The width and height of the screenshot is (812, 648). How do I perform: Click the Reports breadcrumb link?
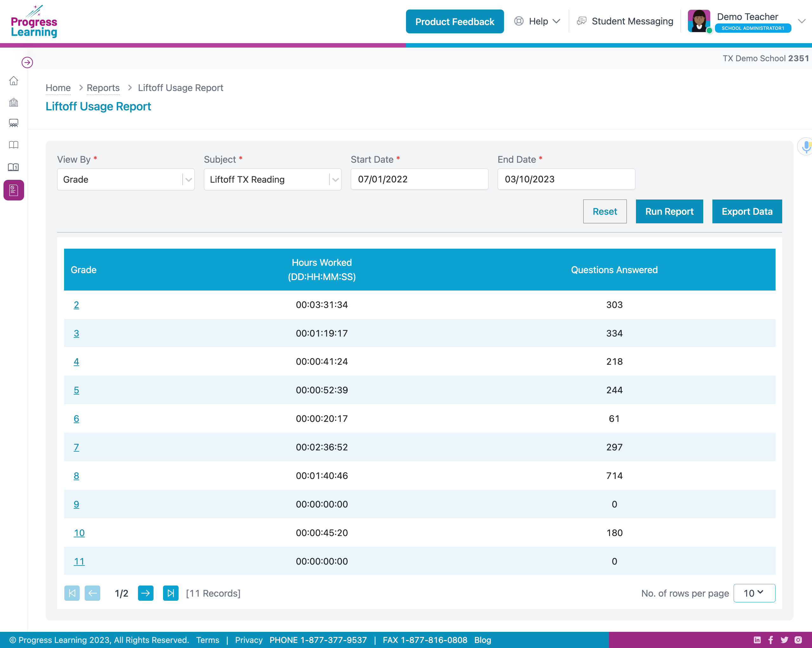103,88
